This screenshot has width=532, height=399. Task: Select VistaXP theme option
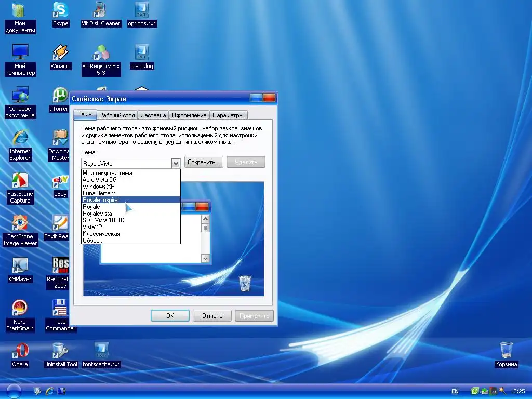(131, 227)
